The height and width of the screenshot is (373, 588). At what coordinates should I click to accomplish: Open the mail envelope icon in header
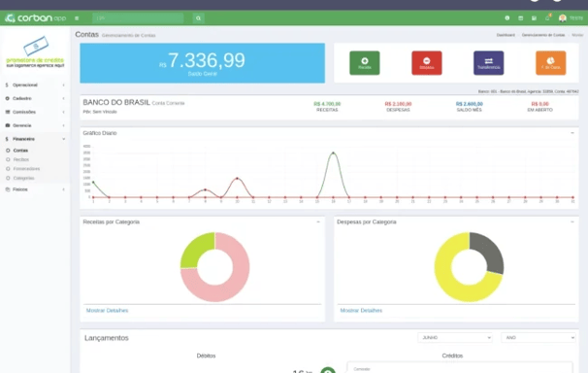tap(534, 18)
